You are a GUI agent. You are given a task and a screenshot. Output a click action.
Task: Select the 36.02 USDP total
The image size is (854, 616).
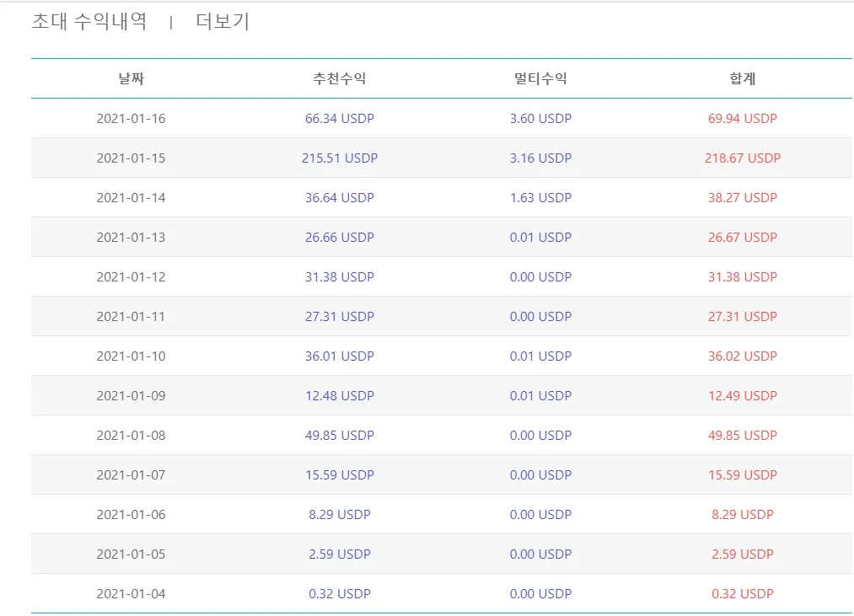(743, 356)
